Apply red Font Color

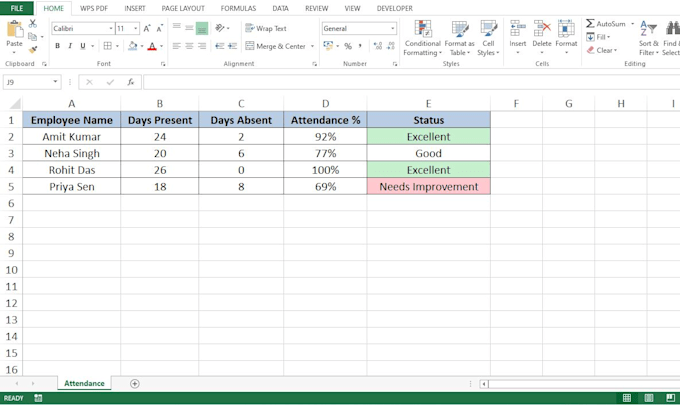click(152, 46)
